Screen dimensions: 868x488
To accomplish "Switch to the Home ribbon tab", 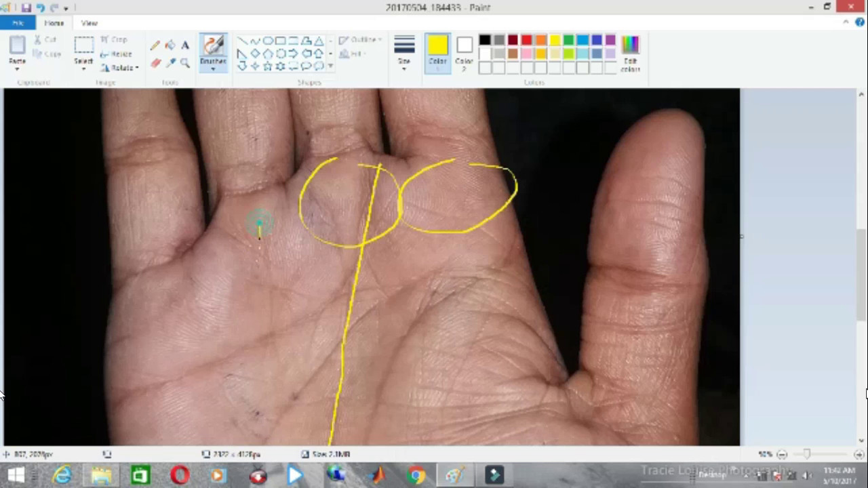I will click(54, 23).
